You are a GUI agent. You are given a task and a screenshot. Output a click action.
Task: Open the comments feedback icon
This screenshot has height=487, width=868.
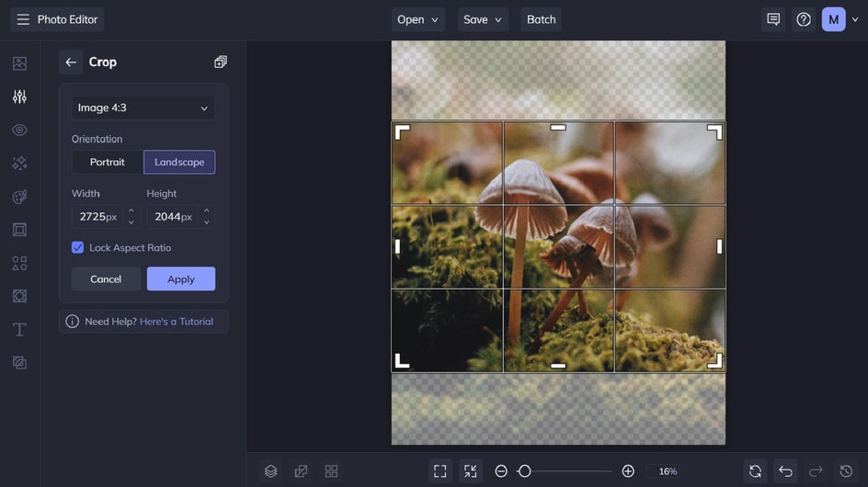[x=773, y=19]
